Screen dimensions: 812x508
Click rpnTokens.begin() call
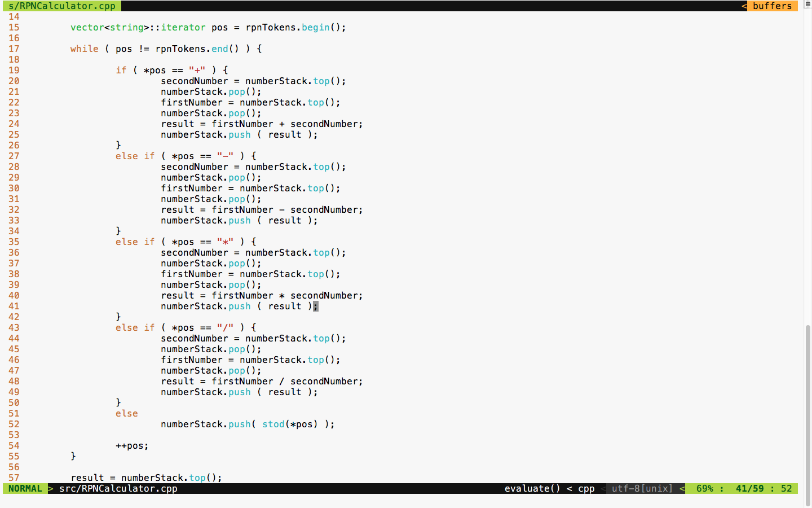tap(295, 27)
